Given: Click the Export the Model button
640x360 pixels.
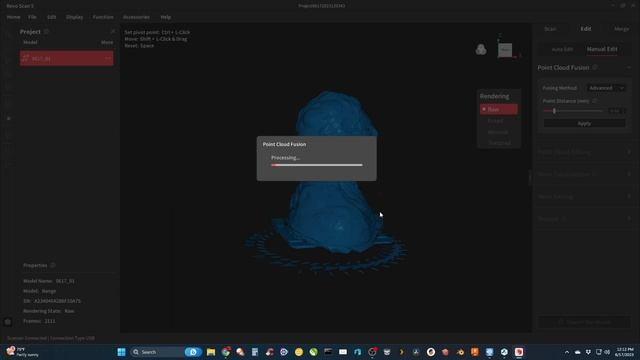Looking at the screenshot, I should [584, 322].
